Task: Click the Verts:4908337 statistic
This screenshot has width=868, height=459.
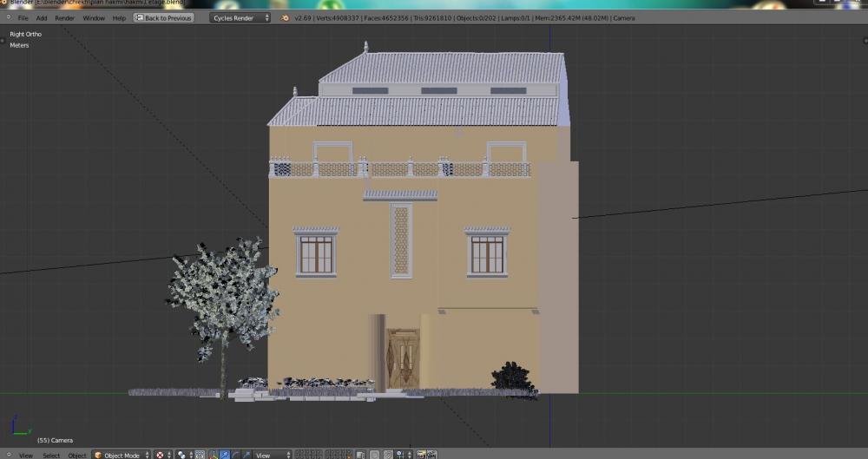Action: [337, 17]
